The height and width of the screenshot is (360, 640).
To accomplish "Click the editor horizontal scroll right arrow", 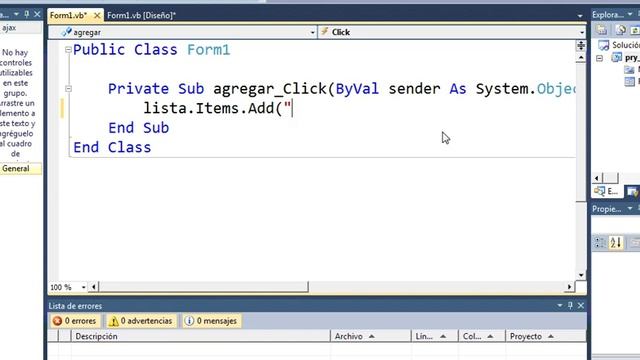I will click(x=569, y=287).
